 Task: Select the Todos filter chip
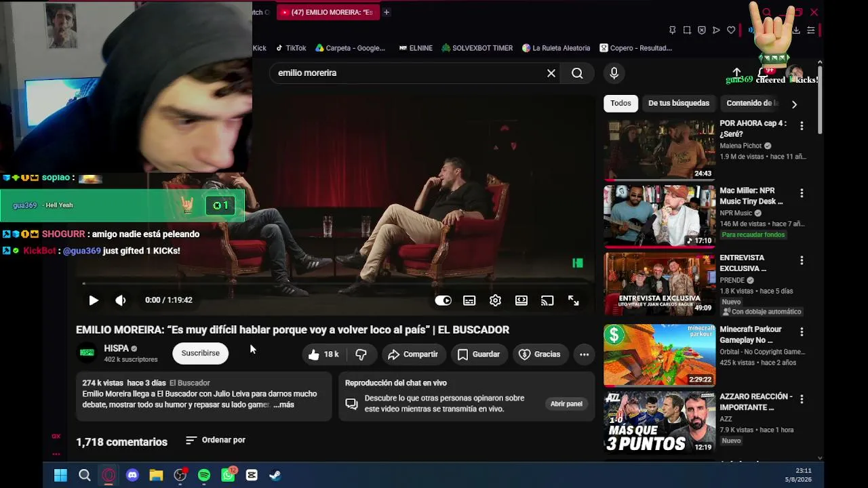pyautogui.click(x=620, y=103)
